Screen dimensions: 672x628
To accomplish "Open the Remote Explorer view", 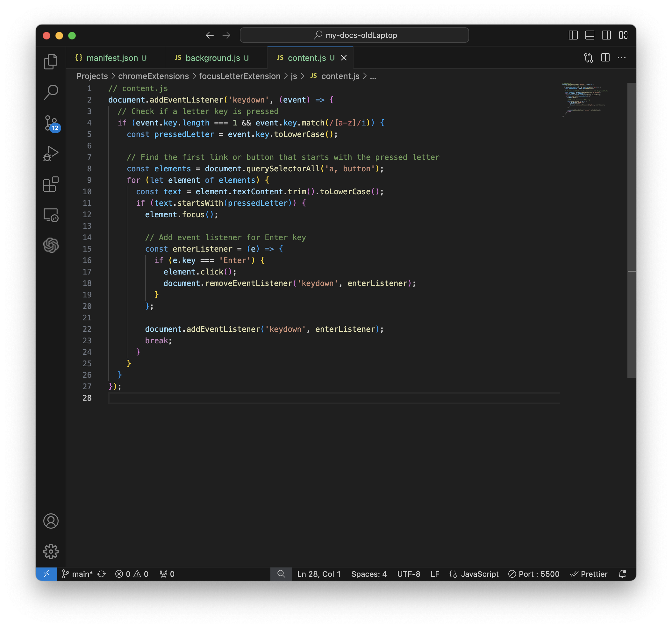I will click(x=51, y=215).
